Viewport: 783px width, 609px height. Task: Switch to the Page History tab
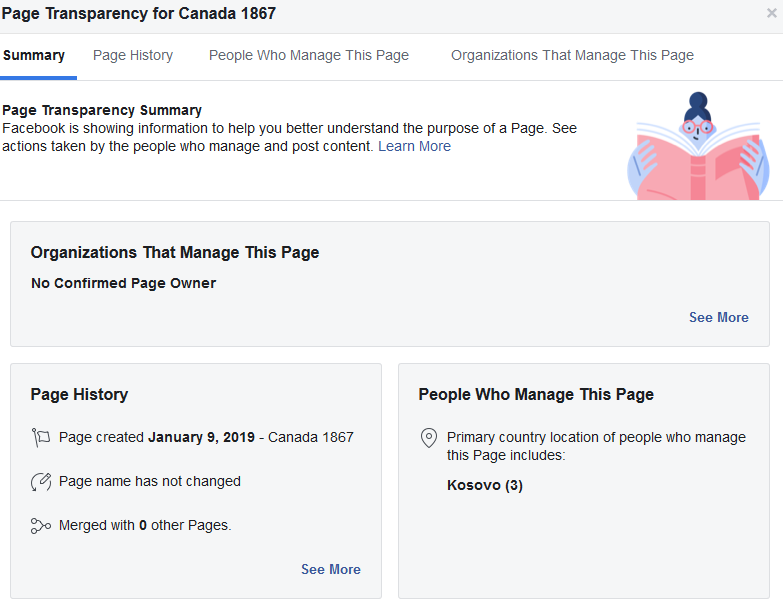click(133, 55)
